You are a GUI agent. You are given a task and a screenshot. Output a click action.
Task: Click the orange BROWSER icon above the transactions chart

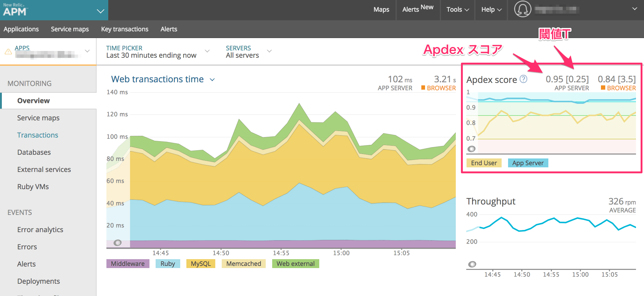(423, 88)
